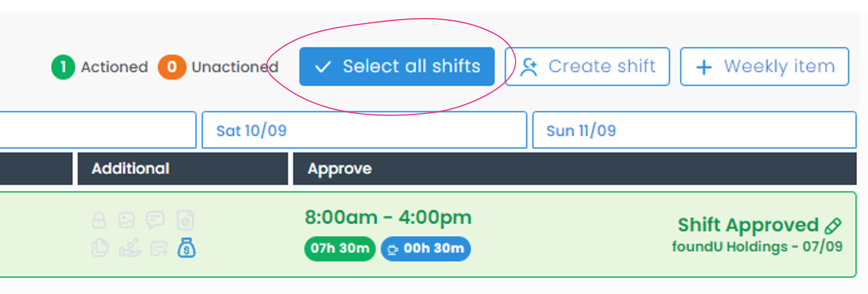The height and width of the screenshot is (294, 868).
Task: Click the hand with coins icon
Action: [130, 248]
